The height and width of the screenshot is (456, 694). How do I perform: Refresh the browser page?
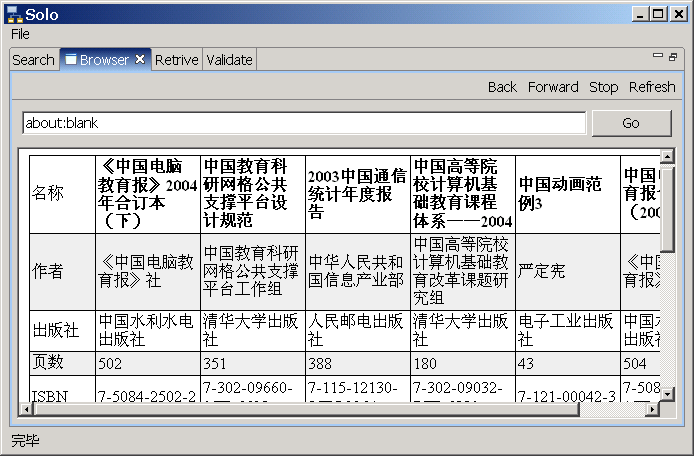(652, 87)
